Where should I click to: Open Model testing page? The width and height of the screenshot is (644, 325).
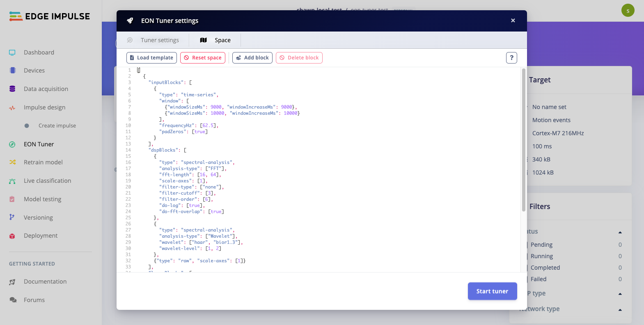(42, 199)
